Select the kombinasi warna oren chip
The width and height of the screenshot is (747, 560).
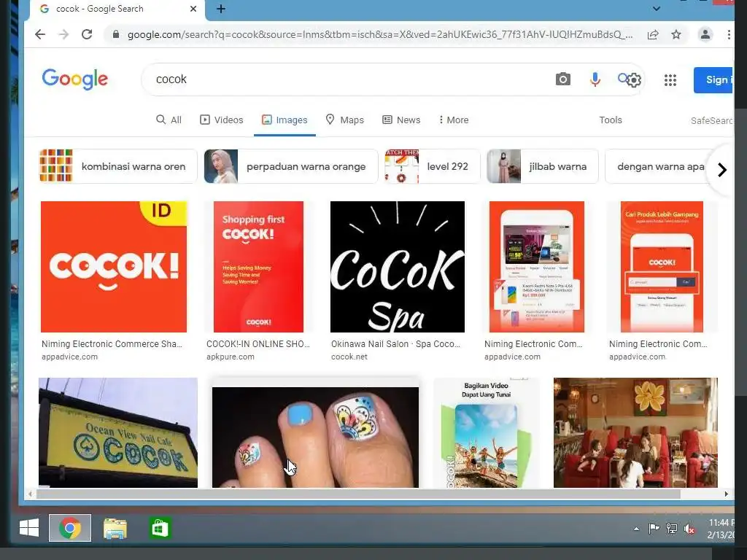(x=117, y=166)
